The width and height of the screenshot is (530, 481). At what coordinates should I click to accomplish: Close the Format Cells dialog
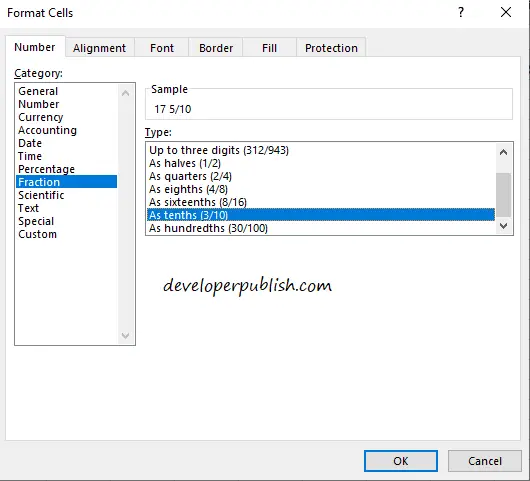(x=506, y=13)
